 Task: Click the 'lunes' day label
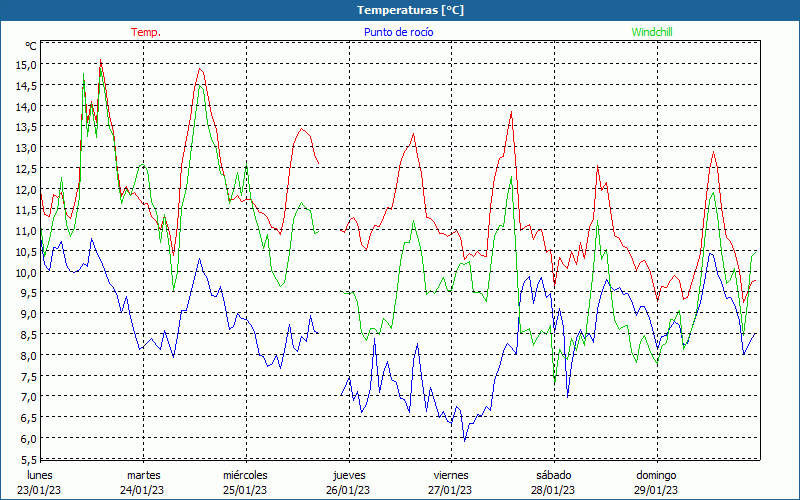point(40,475)
